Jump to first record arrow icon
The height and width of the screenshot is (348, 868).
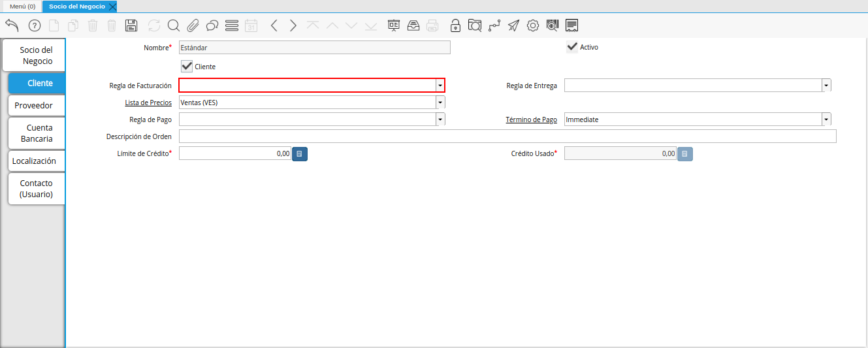click(x=313, y=25)
